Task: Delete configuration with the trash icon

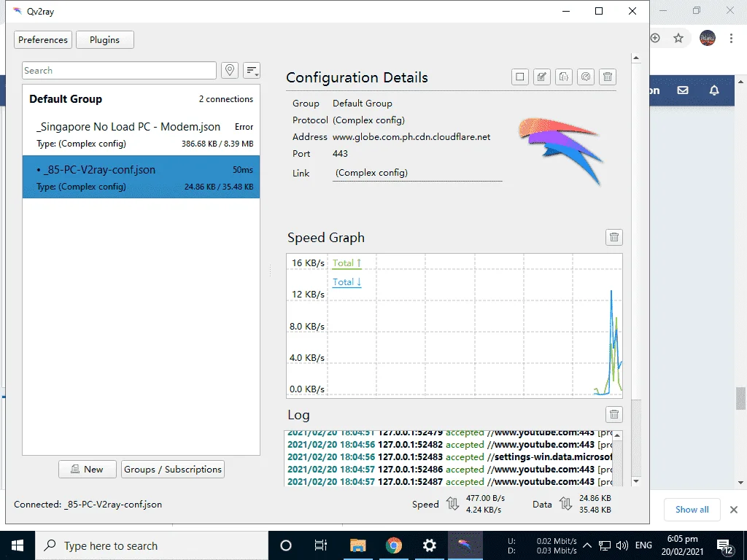Action: [608, 77]
